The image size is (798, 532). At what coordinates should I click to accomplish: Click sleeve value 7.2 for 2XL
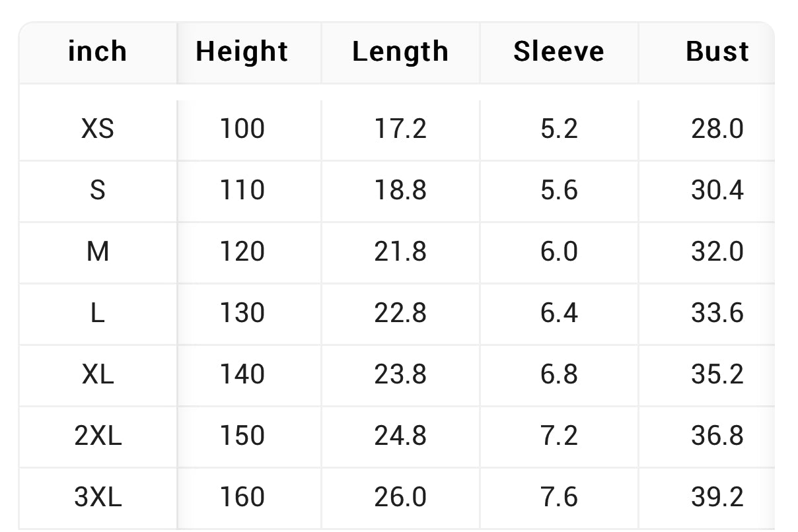(559, 436)
